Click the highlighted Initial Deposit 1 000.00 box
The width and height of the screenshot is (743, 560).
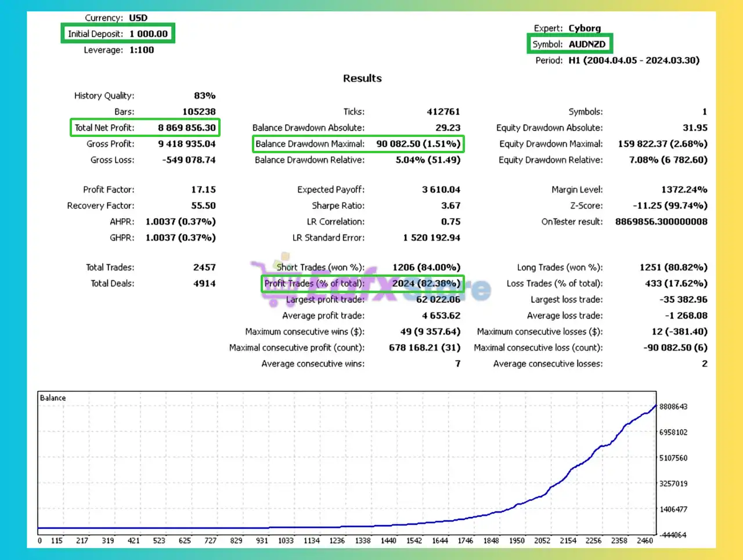118,34
